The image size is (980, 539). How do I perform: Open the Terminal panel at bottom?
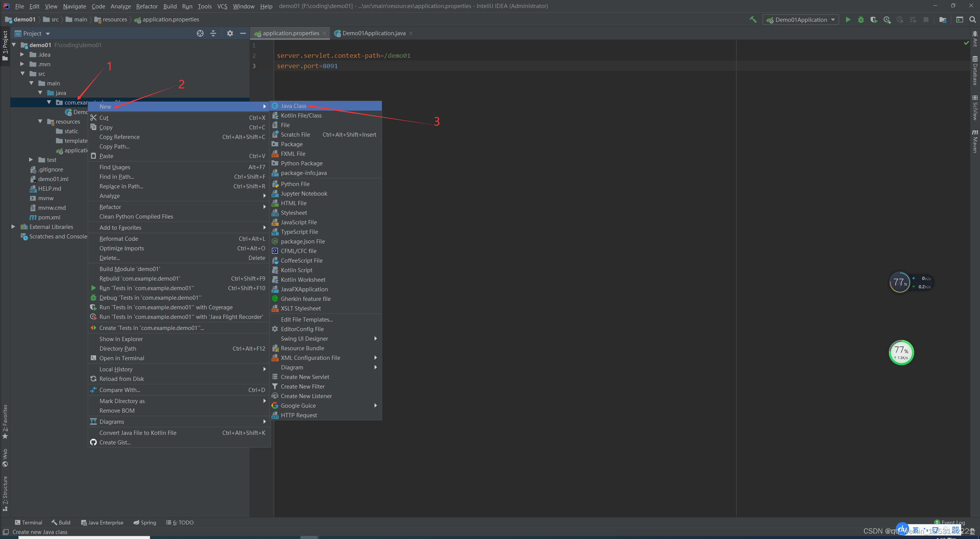click(x=31, y=522)
